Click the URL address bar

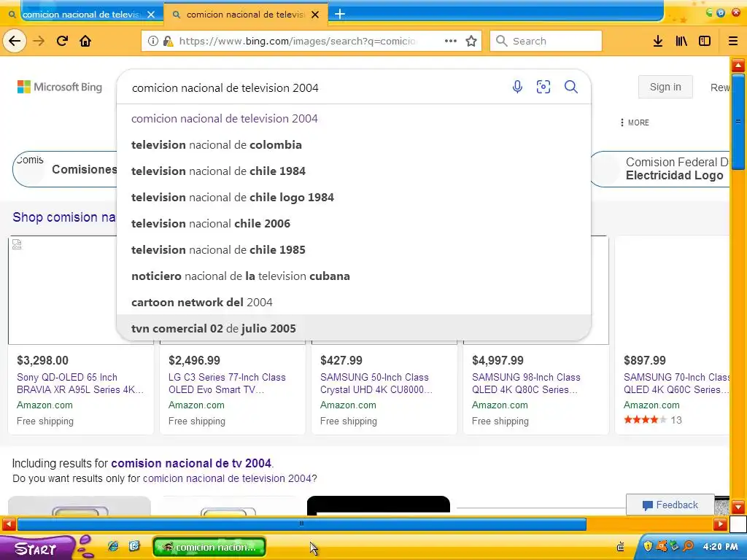298,41
